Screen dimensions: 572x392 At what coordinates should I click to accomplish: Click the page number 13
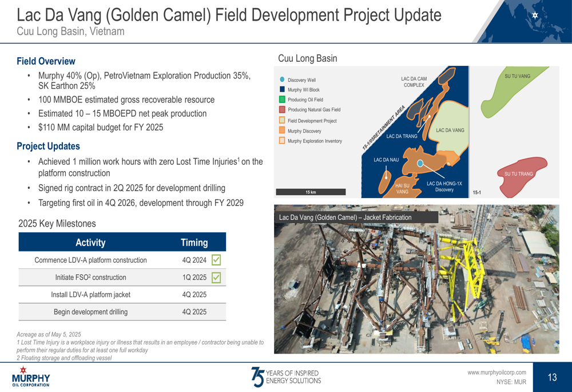pyautogui.click(x=553, y=377)
